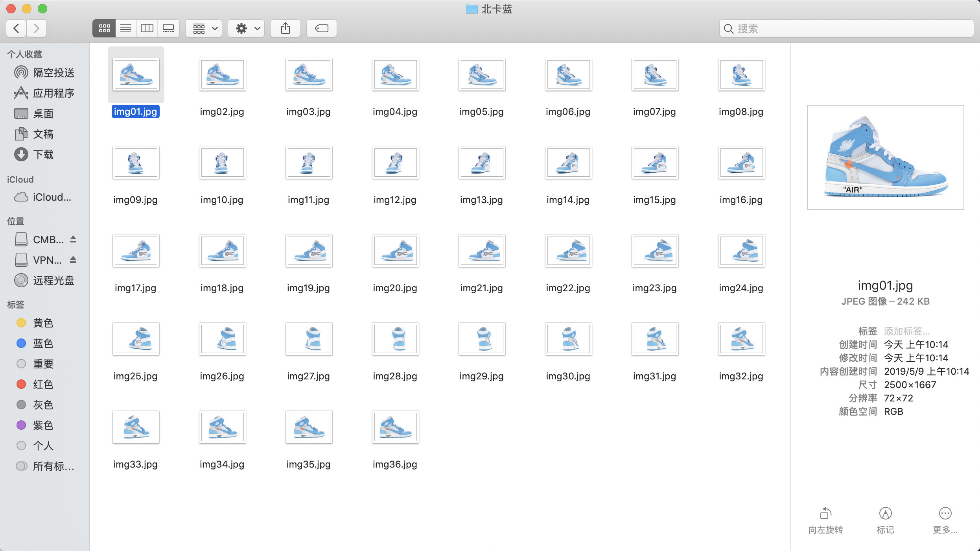Open 远程光盘 (Remote Disc) in sidebar
Screen dimensions: 980x551
(44, 280)
